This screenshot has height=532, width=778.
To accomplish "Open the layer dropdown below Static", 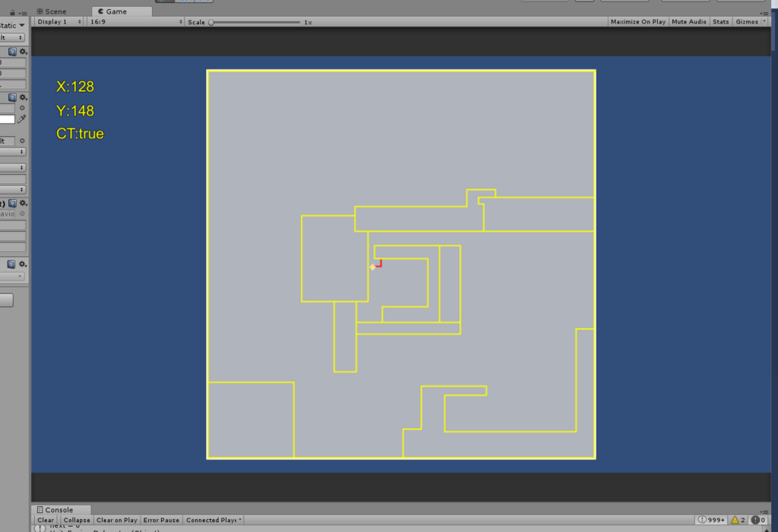I will (12, 38).
